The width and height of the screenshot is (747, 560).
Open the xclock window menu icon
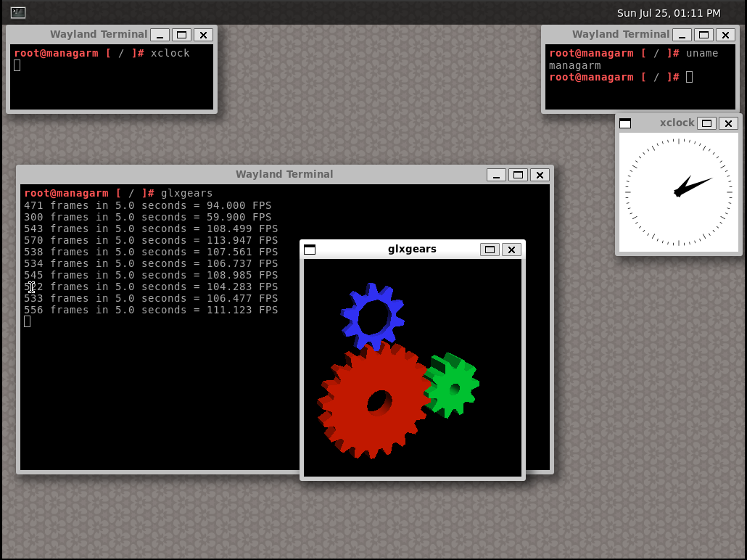click(625, 123)
